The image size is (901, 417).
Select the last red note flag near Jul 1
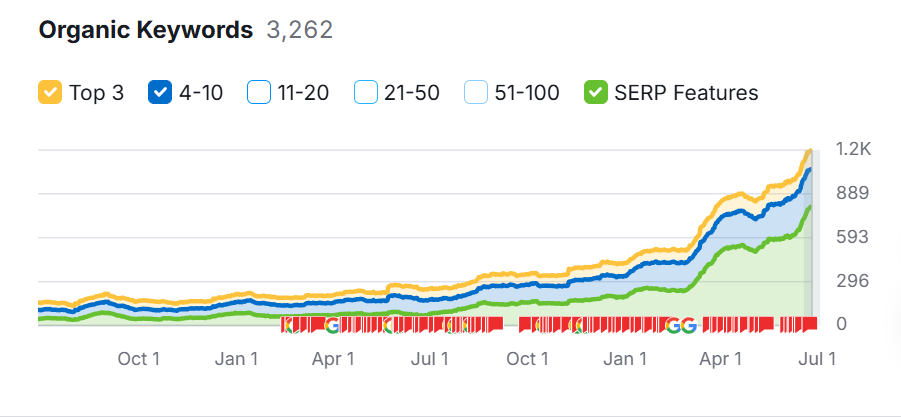810,324
